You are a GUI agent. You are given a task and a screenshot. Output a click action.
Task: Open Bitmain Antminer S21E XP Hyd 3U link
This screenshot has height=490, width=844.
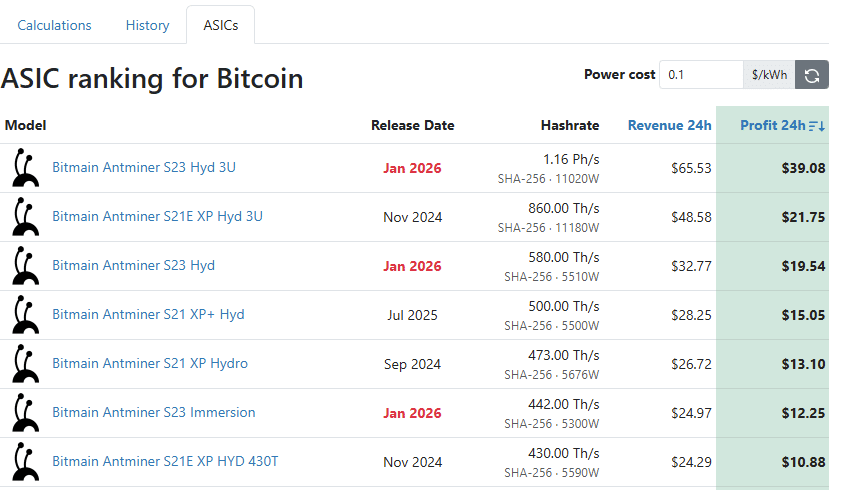(x=157, y=216)
